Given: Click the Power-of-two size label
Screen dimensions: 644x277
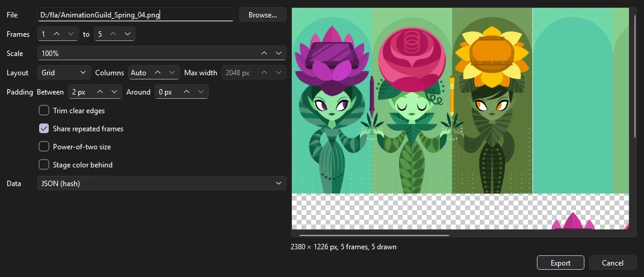Looking at the screenshot, I should [82, 147].
